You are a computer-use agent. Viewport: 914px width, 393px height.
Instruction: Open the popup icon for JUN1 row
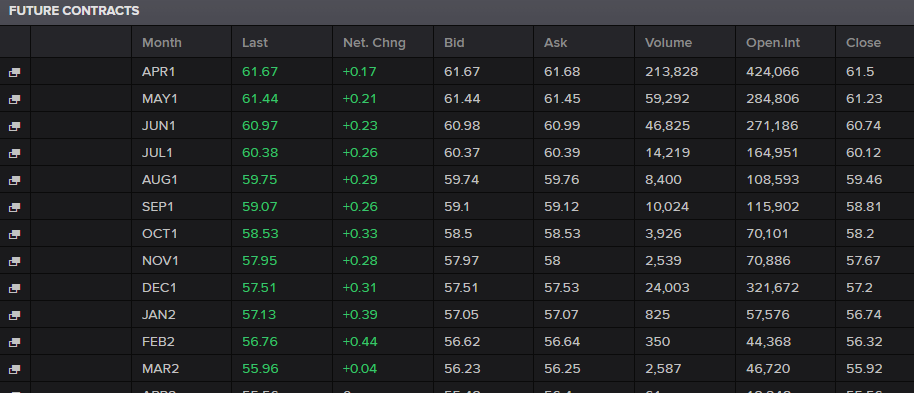tap(15, 126)
